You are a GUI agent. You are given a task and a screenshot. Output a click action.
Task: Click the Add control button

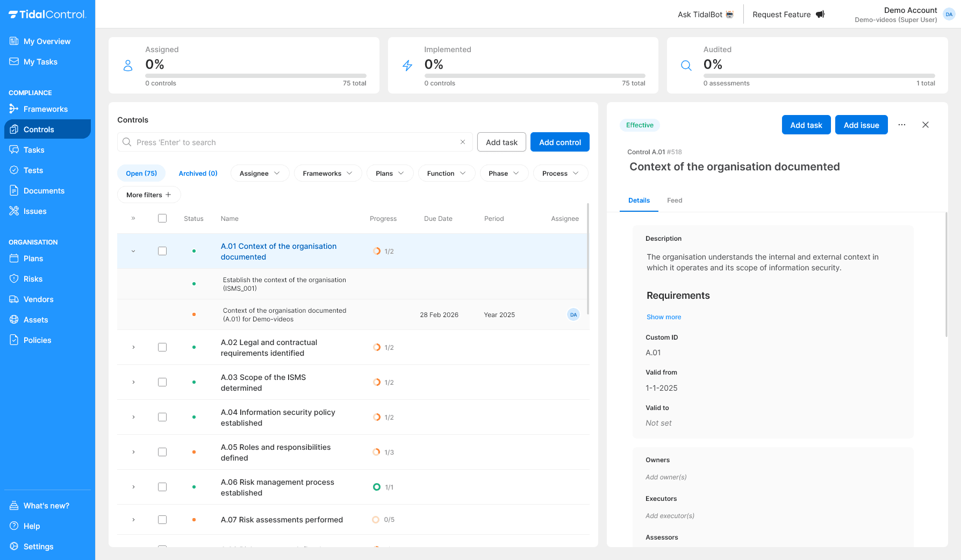pos(560,142)
